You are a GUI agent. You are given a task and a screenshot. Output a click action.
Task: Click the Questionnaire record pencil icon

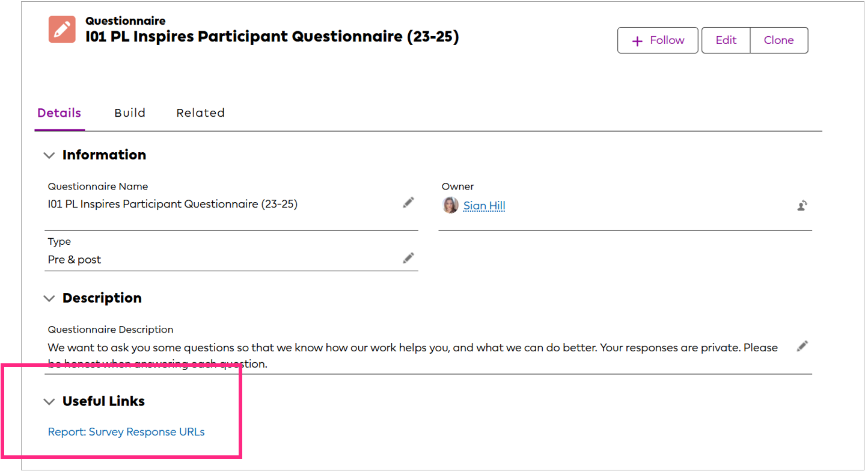click(61, 29)
